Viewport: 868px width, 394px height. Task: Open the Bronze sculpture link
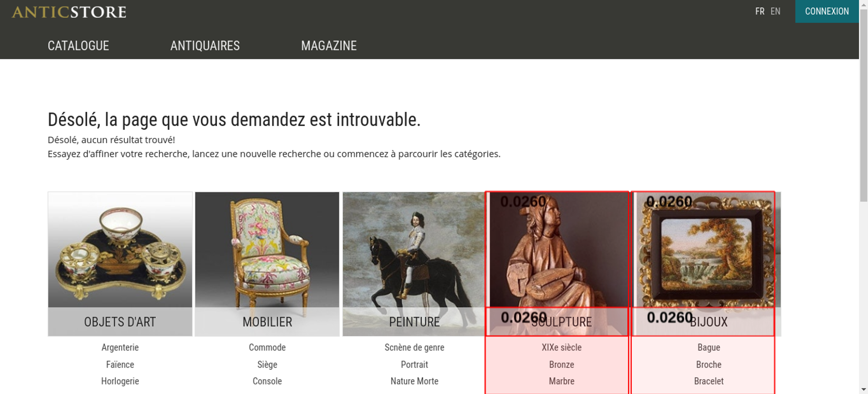(x=562, y=364)
